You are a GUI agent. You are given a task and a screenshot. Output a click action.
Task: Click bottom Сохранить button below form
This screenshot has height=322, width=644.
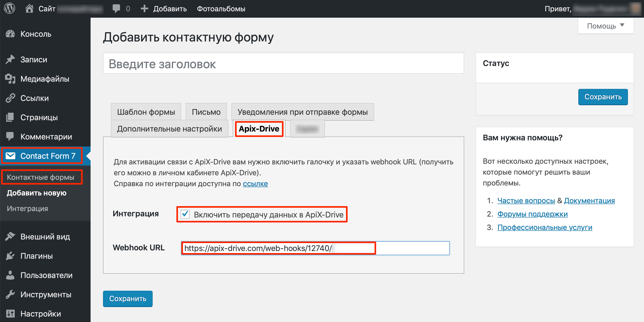click(128, 298)
